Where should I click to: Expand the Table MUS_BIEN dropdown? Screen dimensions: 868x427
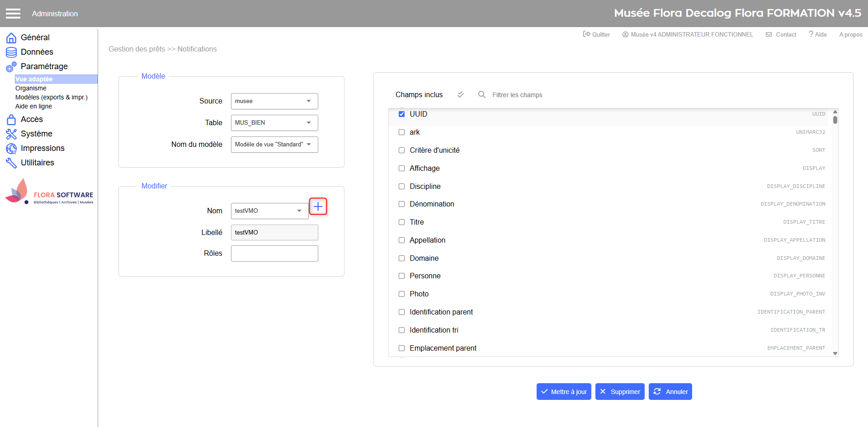tap(274, 123)
